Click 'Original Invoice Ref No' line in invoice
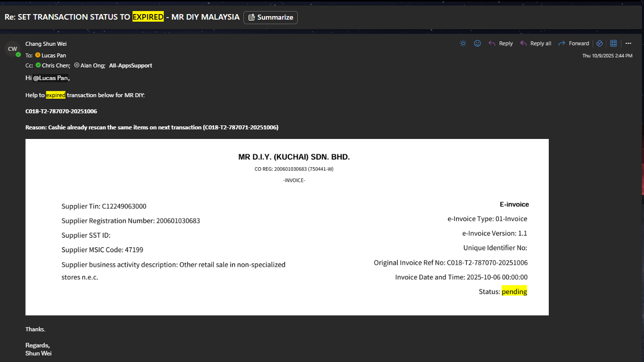Viewport: 644px width, 362px height. [x=450, y=263]
